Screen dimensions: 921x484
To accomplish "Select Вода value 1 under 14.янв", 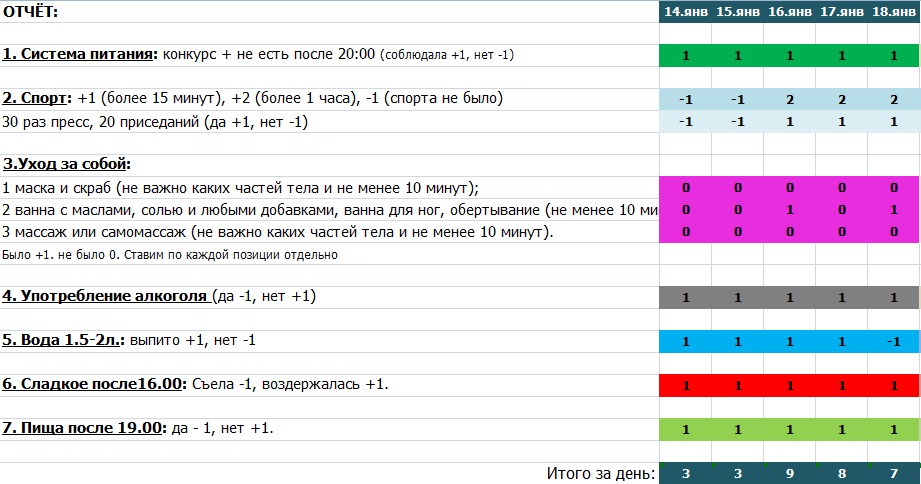I will pos(685,341).
